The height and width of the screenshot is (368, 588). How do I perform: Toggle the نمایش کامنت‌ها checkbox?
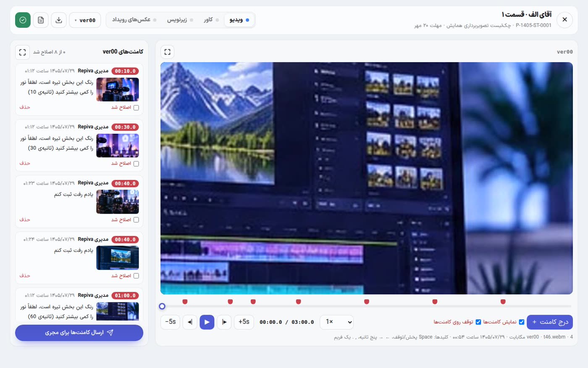522,322
